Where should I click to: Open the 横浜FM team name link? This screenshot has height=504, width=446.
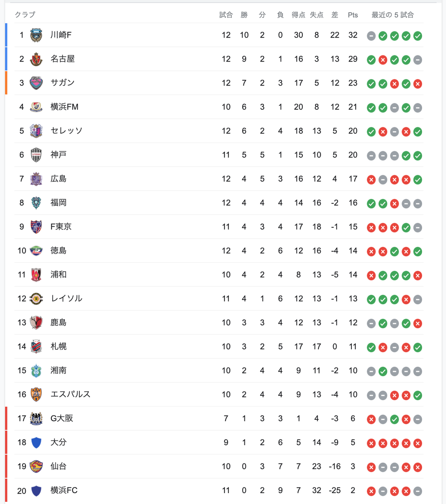[x=64, y=107]
